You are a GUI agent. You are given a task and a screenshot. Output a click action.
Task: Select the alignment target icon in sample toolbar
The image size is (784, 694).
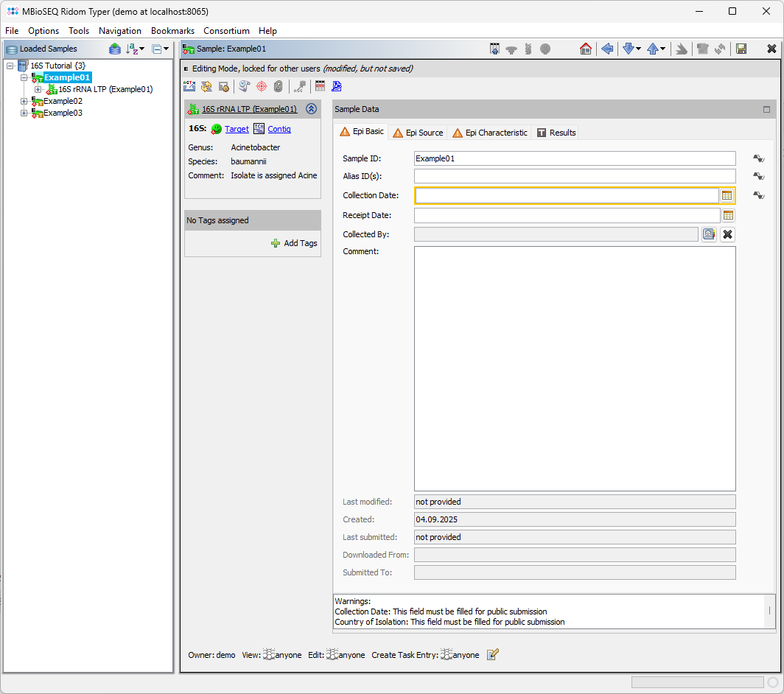pyautogui.click(x=262, y=86)
